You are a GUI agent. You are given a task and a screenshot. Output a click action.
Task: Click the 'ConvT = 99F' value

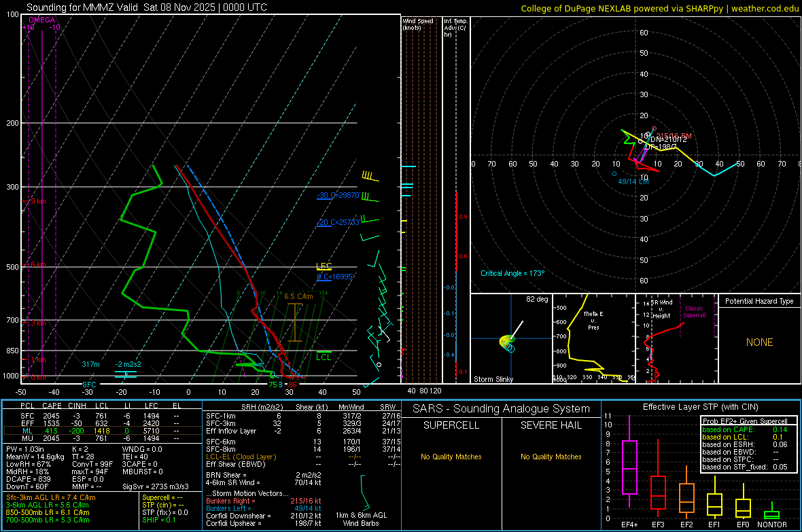click(x=92, y=464)
